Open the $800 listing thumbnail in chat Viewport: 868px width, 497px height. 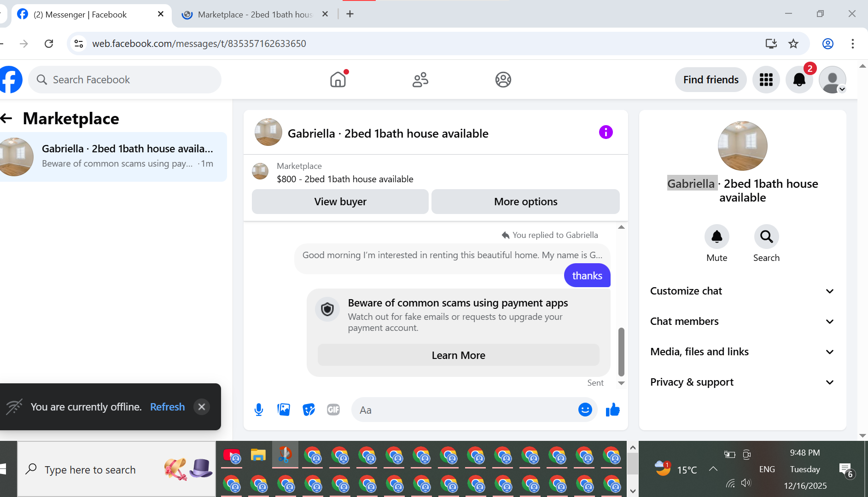[260, 172]
